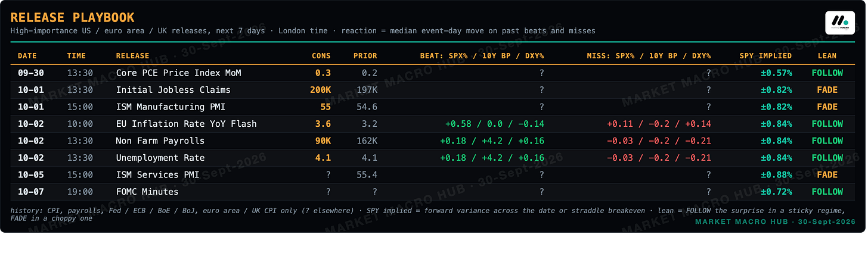Click the ±0.72% SPY implied value

[x=776, y=192]
